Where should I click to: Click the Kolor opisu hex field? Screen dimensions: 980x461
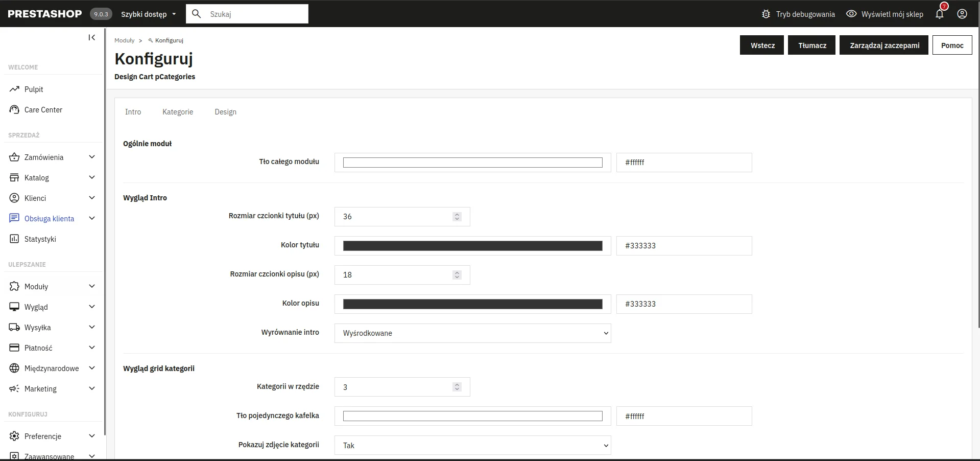click(684, 304)
